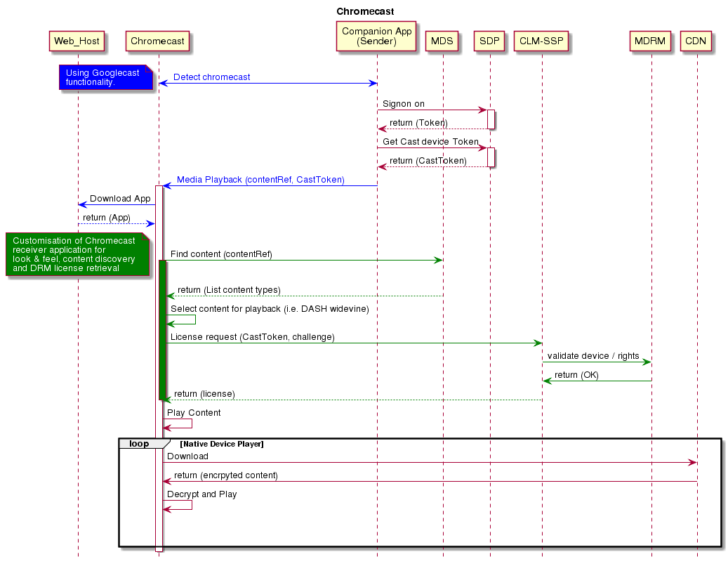The image size is (728, 566).
Task: Click the CDN participant box
Action: point(696,41)
